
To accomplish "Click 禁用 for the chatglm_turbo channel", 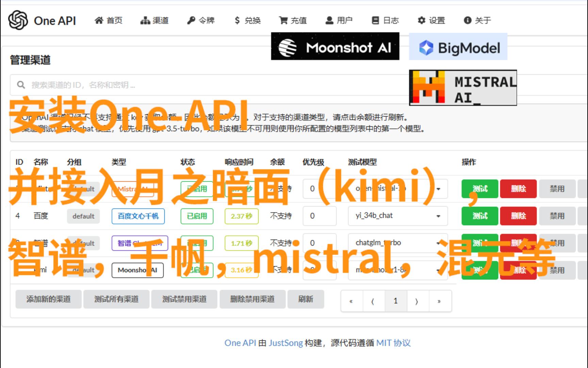I will tap(557, 243).
